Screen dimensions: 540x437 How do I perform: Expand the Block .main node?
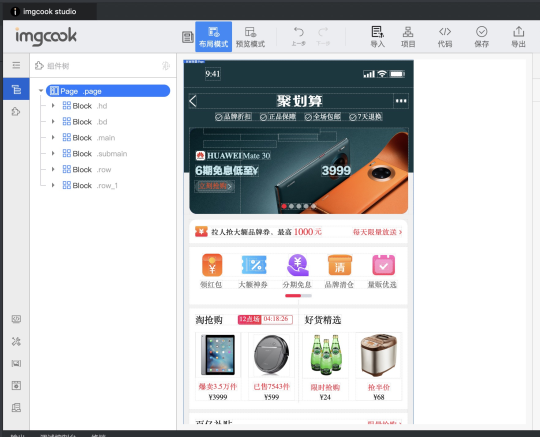[53, 137]
